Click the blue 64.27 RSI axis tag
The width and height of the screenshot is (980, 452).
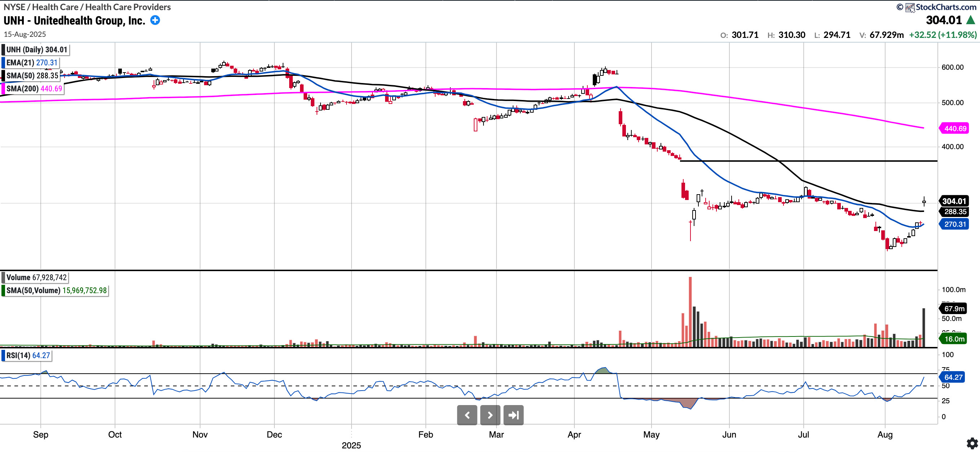[953, 377]
